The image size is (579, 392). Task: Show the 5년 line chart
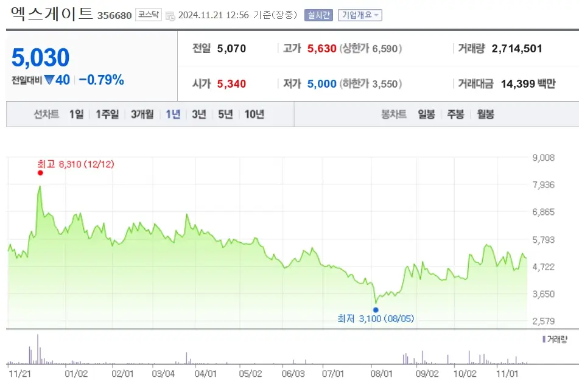(225, 114)
